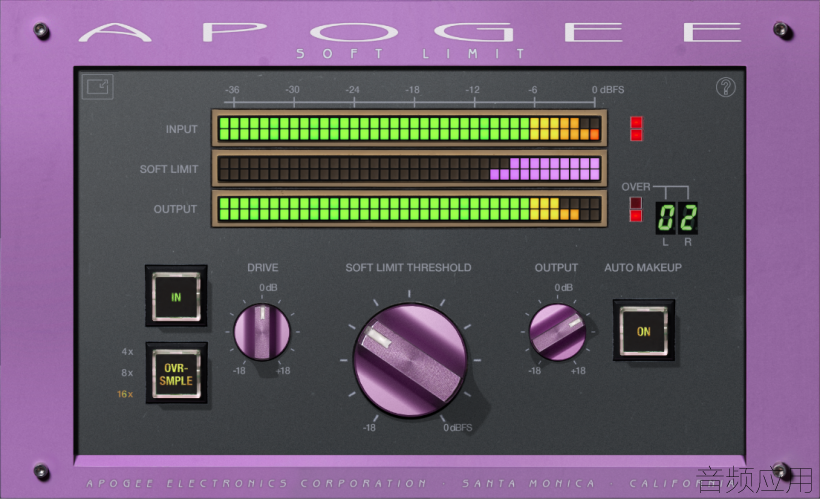Screen dimensions: 820x499
Task: Click the OVER label text
Action: [636, 187]
